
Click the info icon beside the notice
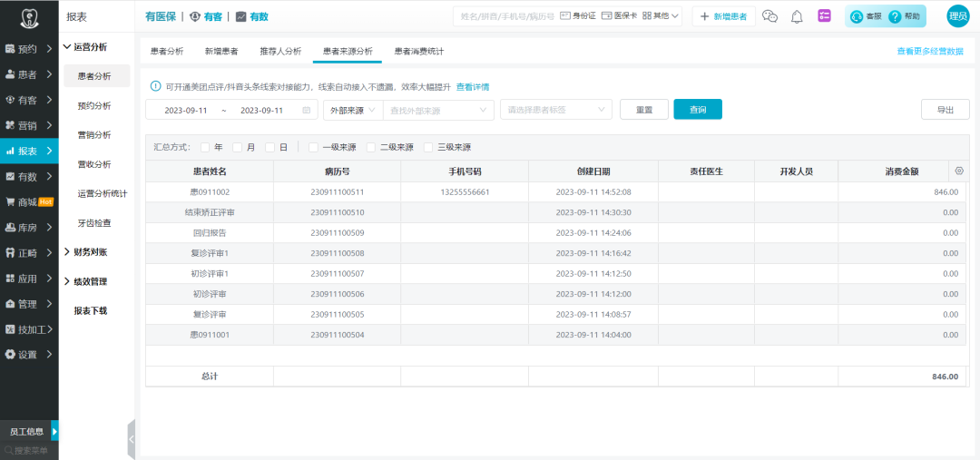pos(156,86)
